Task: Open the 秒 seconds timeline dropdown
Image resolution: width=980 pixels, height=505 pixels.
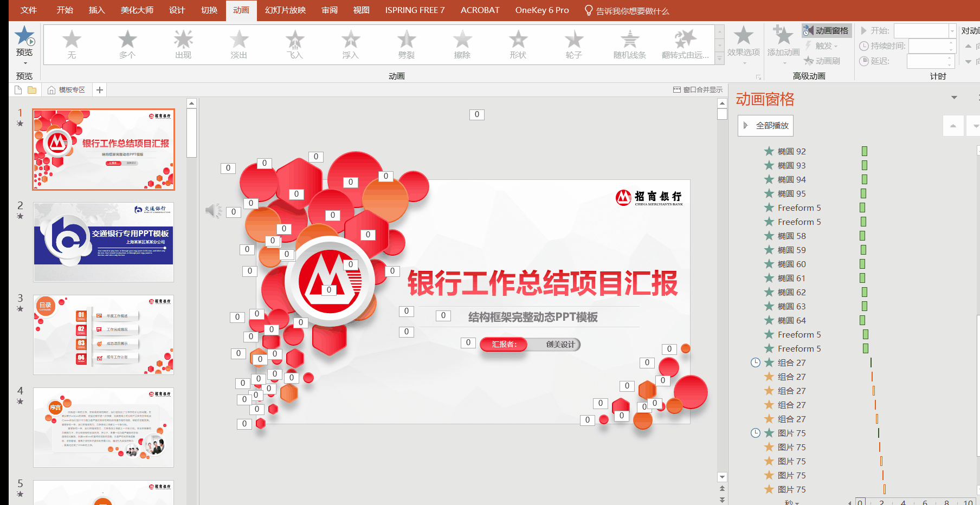Action: [791, 503]
